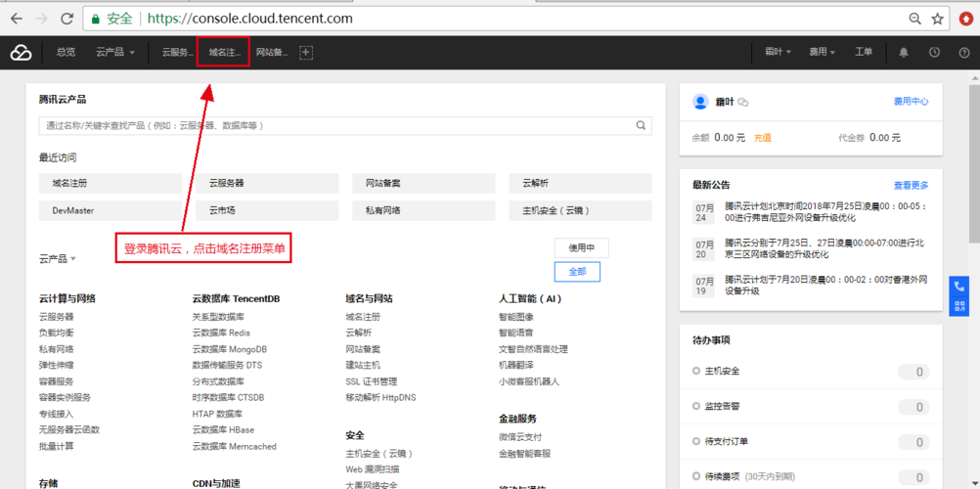Click the red browser extension icon
Viewport: 980px width, 489px height.
coord(966,19)
